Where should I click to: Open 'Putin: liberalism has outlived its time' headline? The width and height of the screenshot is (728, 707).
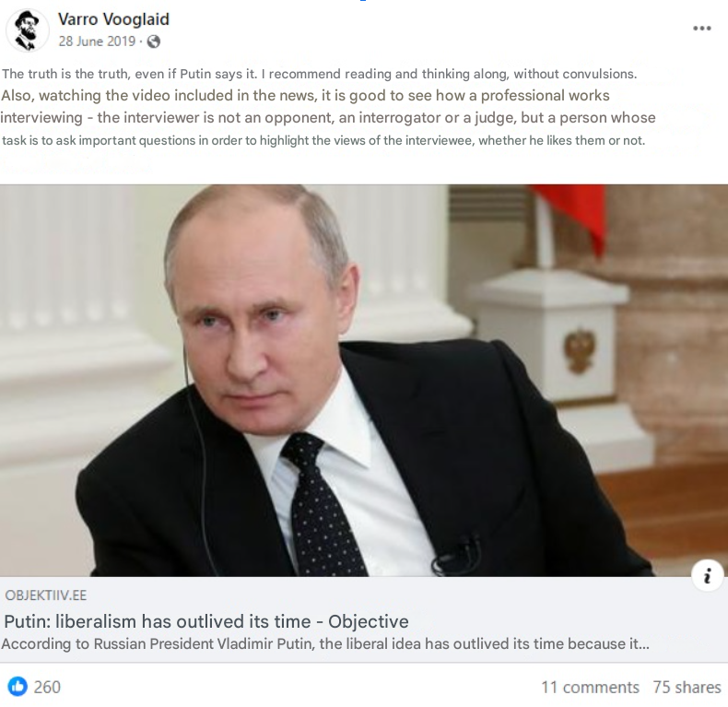206,621
